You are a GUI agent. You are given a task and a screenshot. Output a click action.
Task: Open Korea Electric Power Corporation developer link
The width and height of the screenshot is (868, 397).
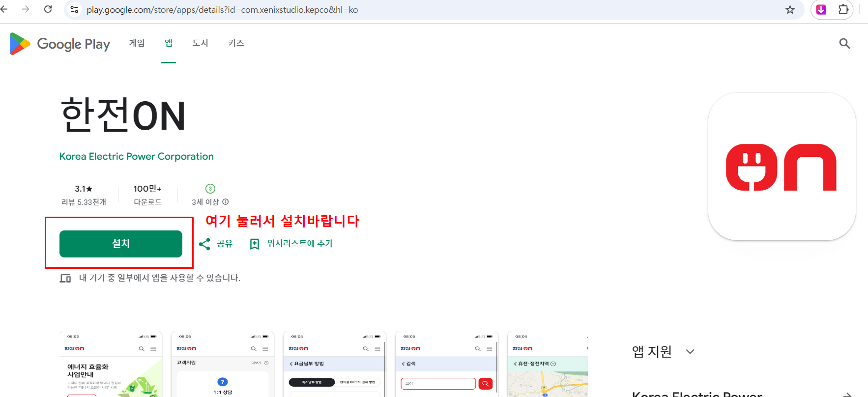click(x=137, y=156)
